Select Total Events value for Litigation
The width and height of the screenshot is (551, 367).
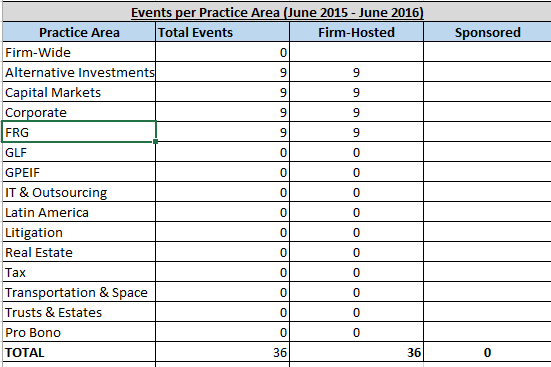(222, 232)
